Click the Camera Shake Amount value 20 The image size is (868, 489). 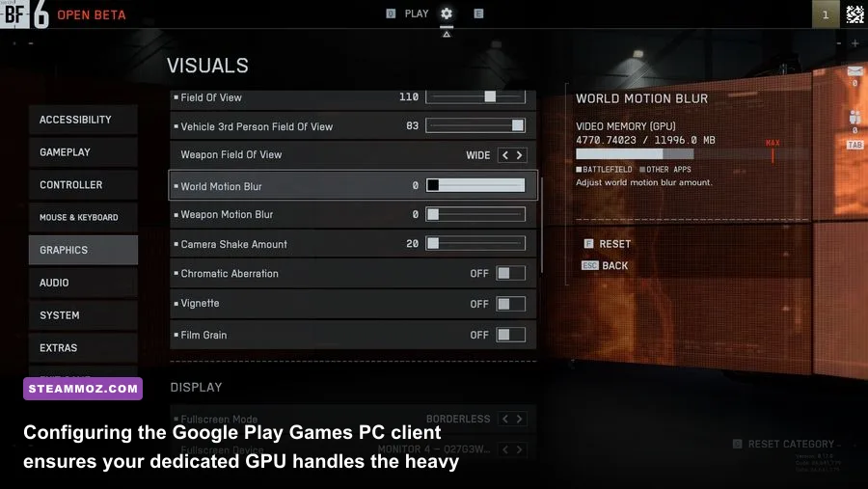click(413, 244)
